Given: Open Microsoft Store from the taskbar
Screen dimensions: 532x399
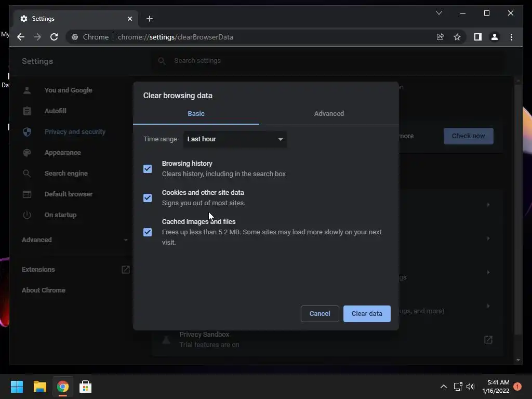Looking at the screenshot, I should tap(86, 387).
